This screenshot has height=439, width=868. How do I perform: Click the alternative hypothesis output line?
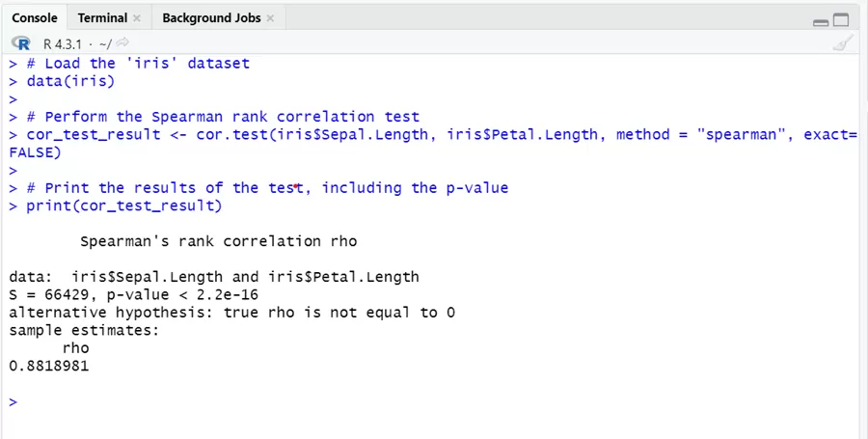(x=231, y=313)
